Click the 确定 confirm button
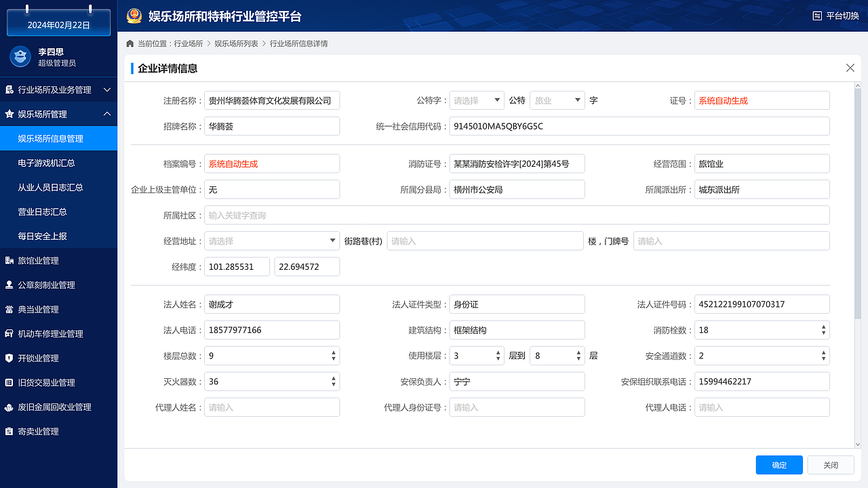 778,465
